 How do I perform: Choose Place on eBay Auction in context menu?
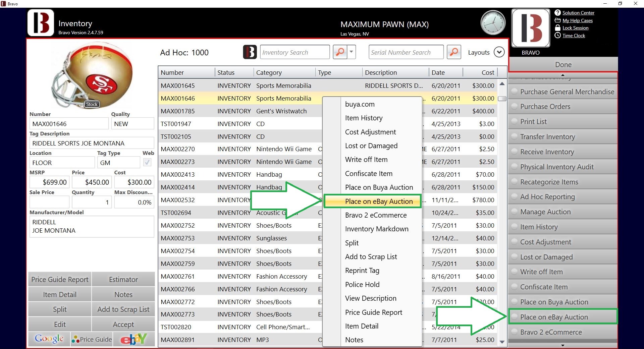click(x=372, y=201)
